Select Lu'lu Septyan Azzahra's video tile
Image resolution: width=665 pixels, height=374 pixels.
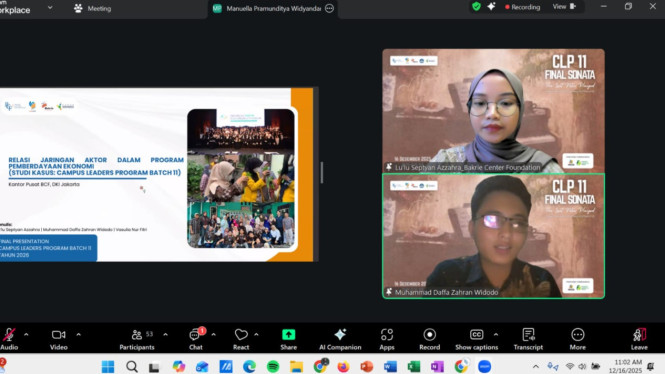pos(493,111)
